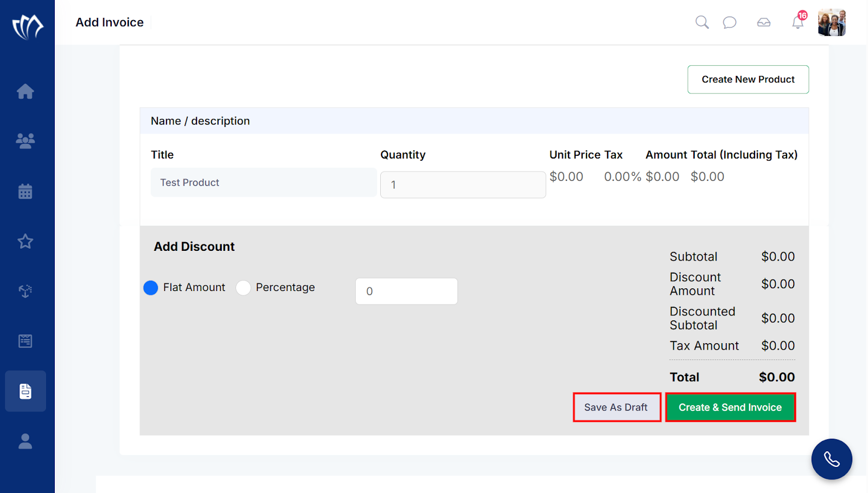
Task: Click the Discount Amount label
Action: [x=695, y=284]
